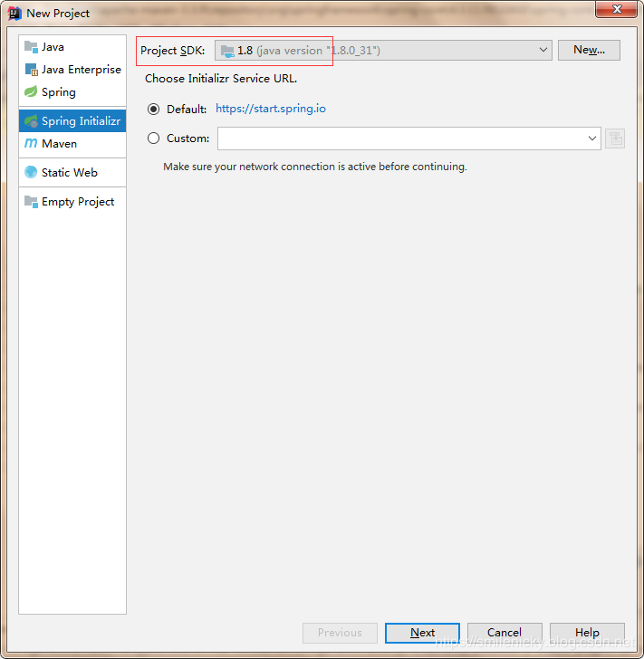Click the 'Choose Initializr Service URL.' text
This screenshot has width=644, height=659.
coord(221,79)
